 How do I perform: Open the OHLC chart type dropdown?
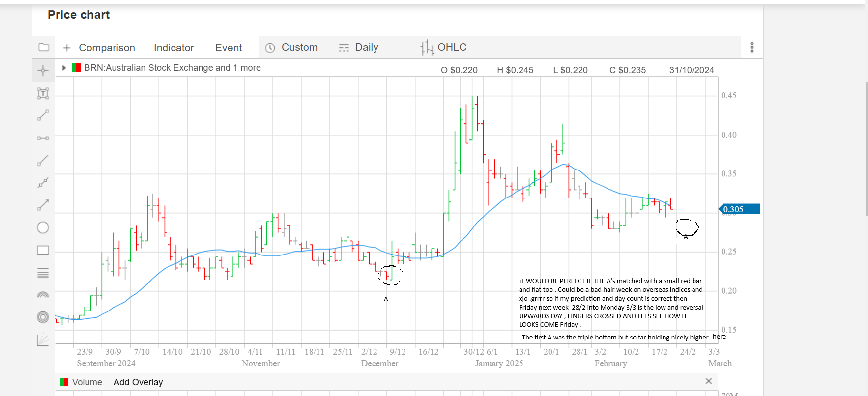point(452,47)
